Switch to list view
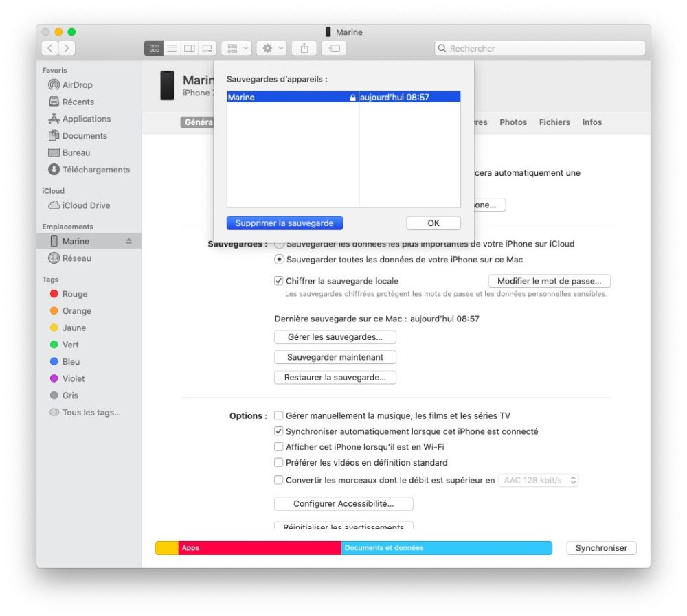This screenshot has width=687, height=616. point(172,48)
